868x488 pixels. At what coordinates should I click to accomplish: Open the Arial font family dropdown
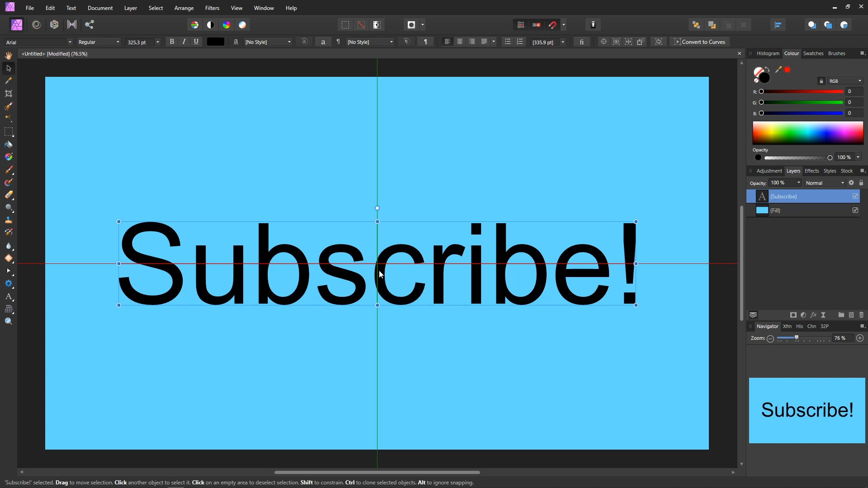click(x=70, y=42)
